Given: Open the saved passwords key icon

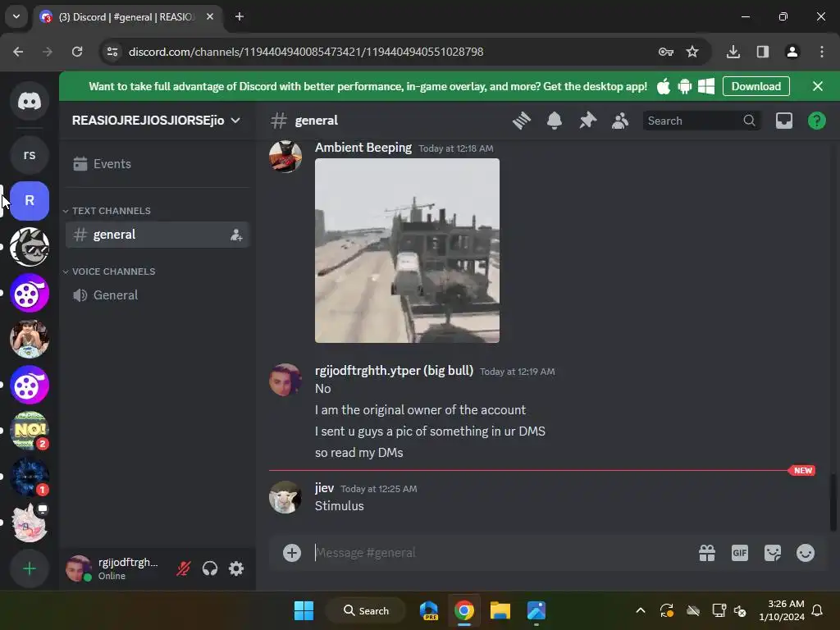Looking at the screenshot, I should point(666,52).
